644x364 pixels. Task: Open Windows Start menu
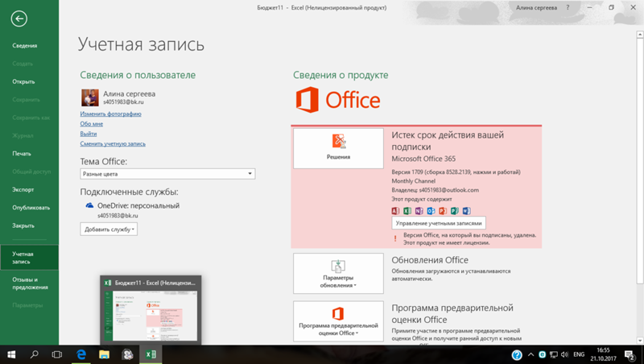[x=11, y=354]
